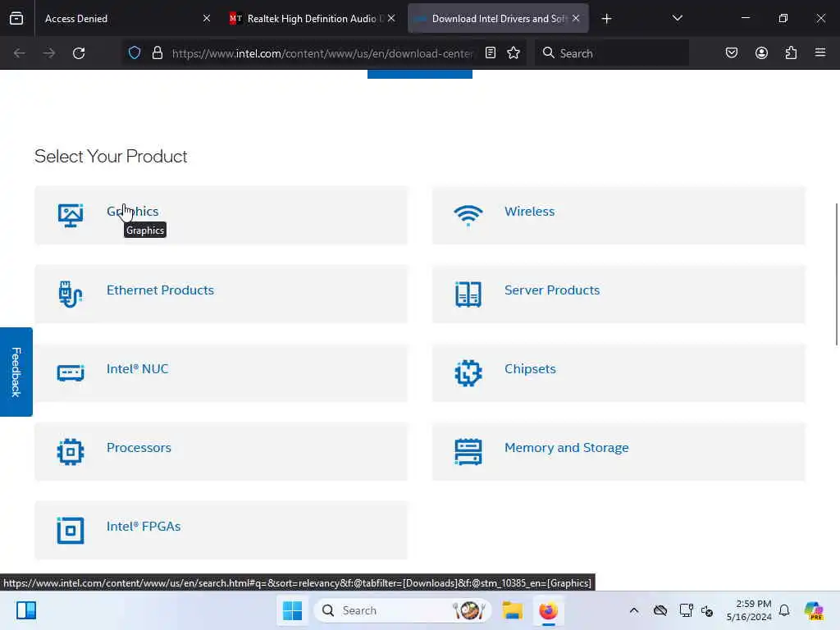Go back to previous page
The height and width of the screenshot is (630, 840).
point(20,53)
